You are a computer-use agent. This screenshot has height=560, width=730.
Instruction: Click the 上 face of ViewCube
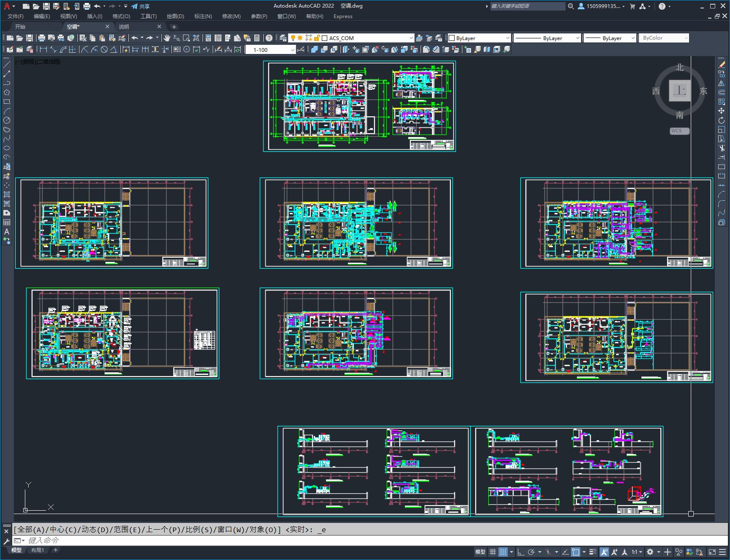click(679, 90)
